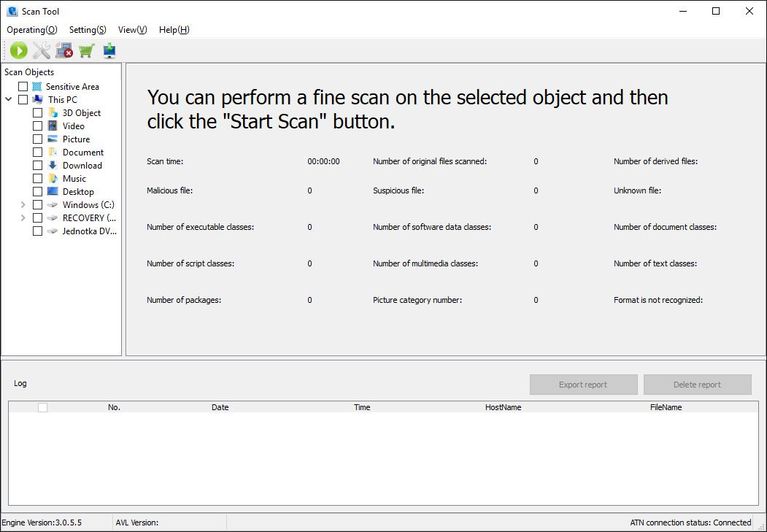Open the Setting(S) menu
This screenshot has width=767, height=532.
click(88, 30)
